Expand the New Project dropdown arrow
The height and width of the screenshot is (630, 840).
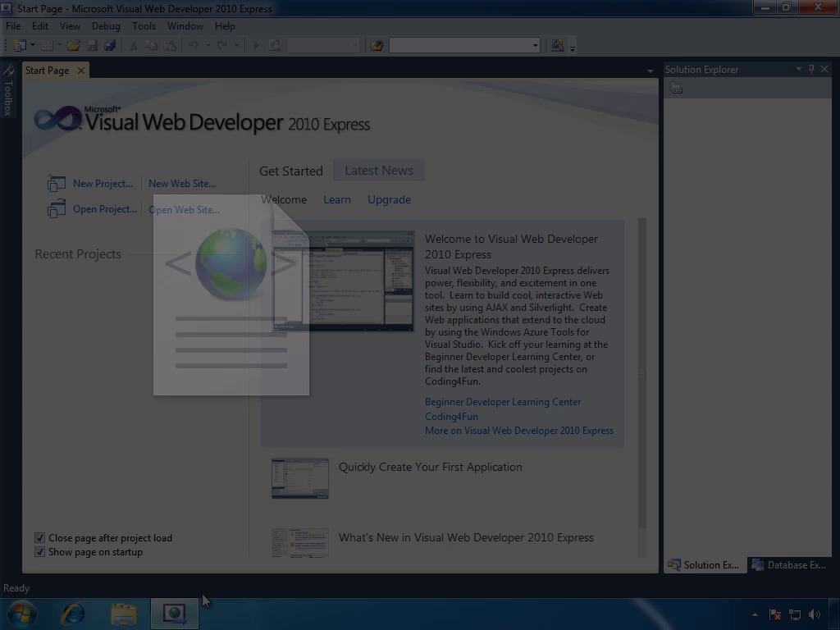coord(32,46)
